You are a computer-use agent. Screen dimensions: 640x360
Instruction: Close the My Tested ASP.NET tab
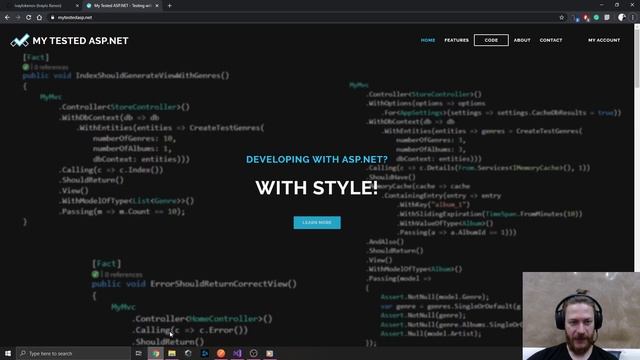(157, 6)
